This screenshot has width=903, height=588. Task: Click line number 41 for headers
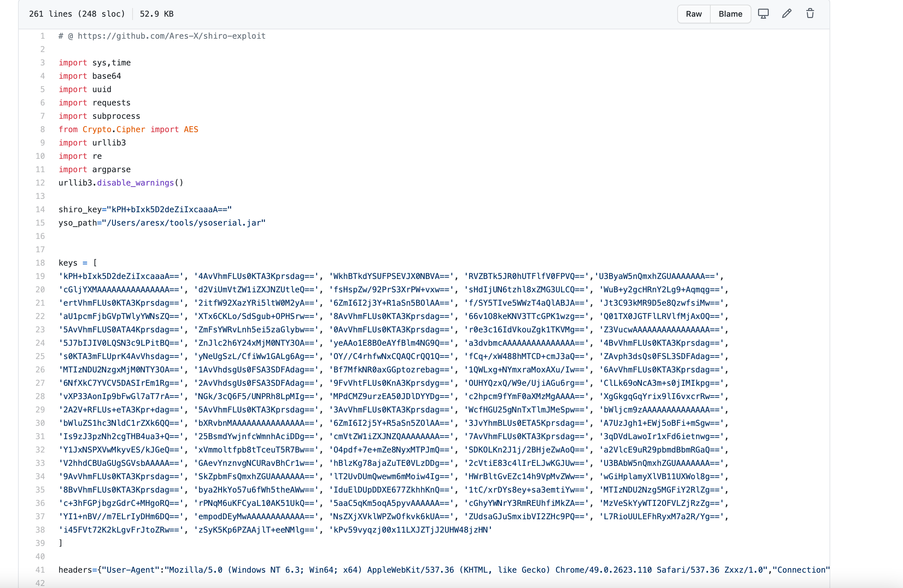point(40,569)
